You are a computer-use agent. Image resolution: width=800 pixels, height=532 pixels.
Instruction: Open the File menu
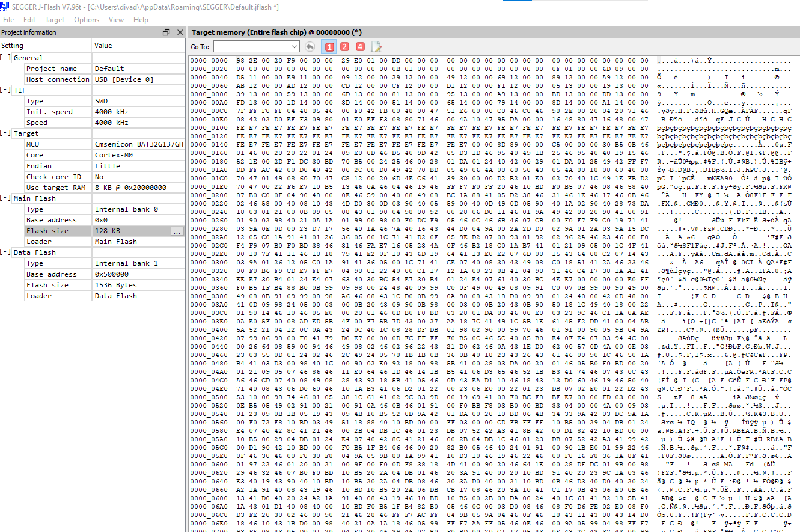point(8,20)
